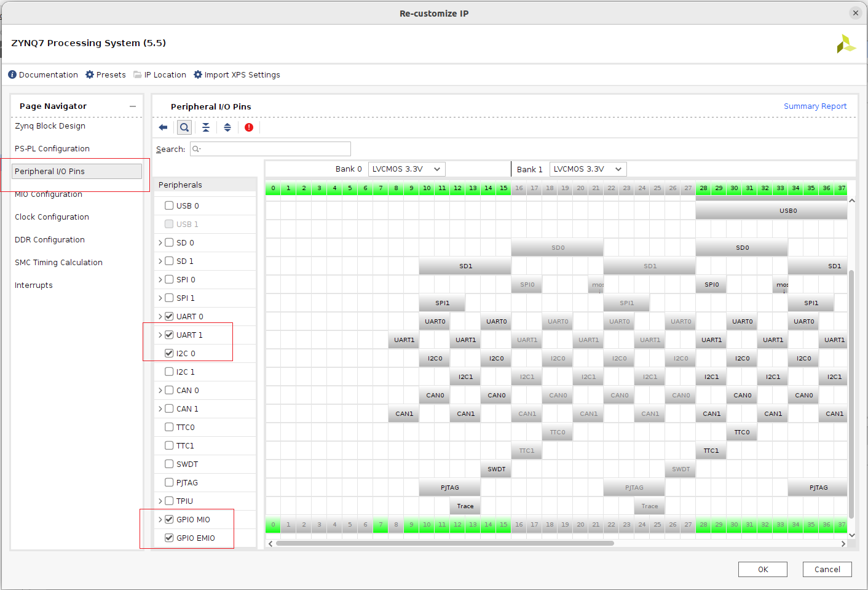
Task: Click the SWDT block at pins 14-15
Action: point(496,469)
